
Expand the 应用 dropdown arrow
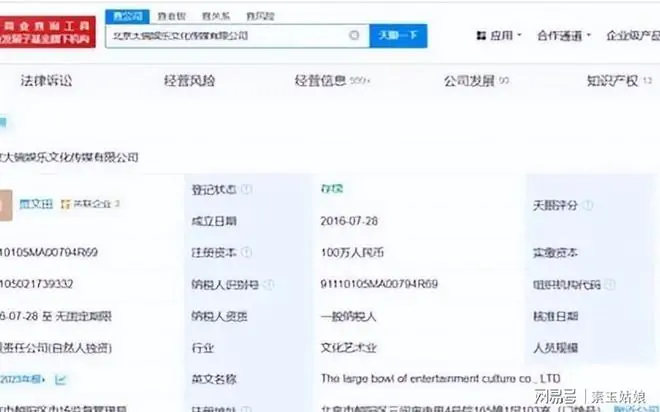[x=519, y=35]
